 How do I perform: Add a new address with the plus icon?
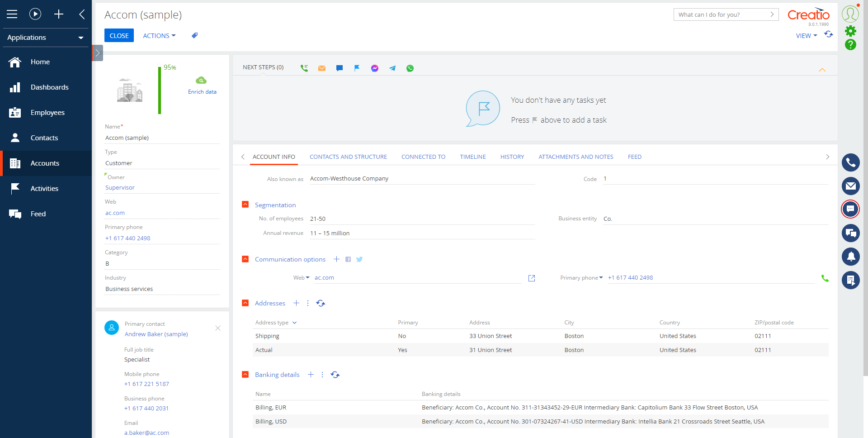pyautogui.click(x=297, y=303)
